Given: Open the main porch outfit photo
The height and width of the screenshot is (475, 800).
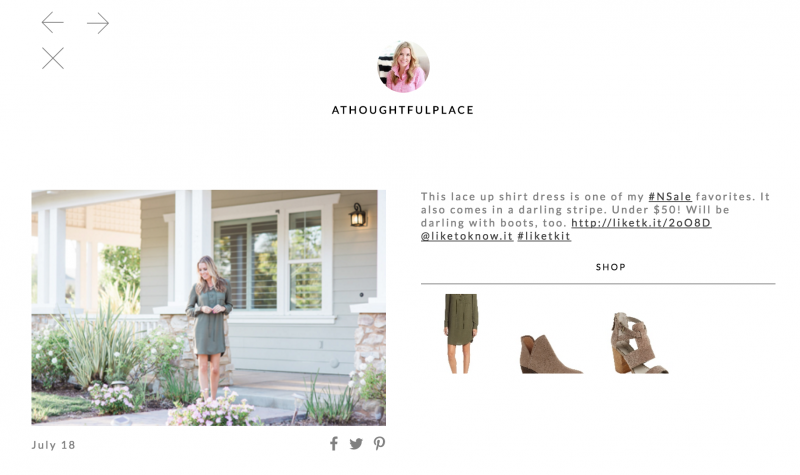Looking at the screenshot, I should click(209, 308).
